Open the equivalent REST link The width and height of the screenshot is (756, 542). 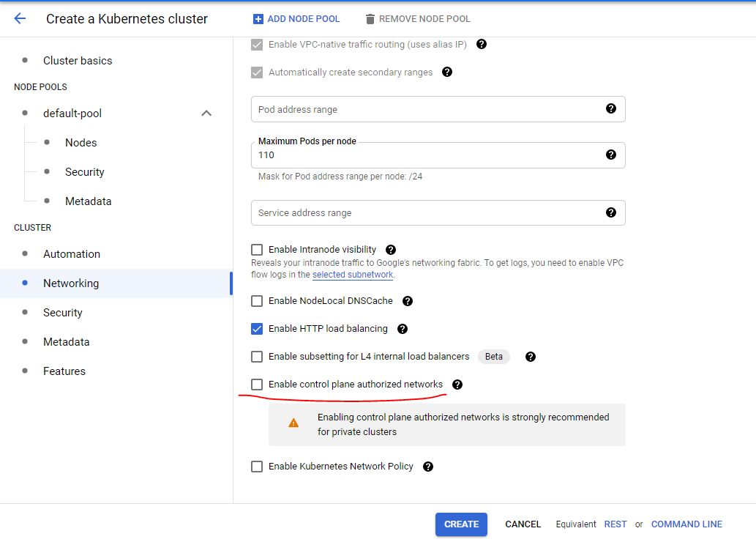[x=615, y=524]
